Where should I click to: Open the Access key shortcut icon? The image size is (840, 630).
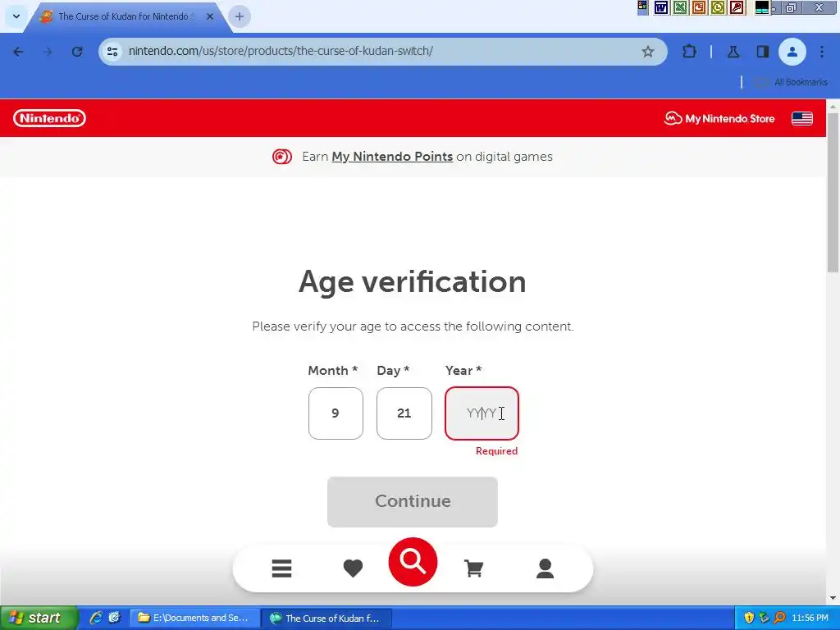[x=737, y=7]
